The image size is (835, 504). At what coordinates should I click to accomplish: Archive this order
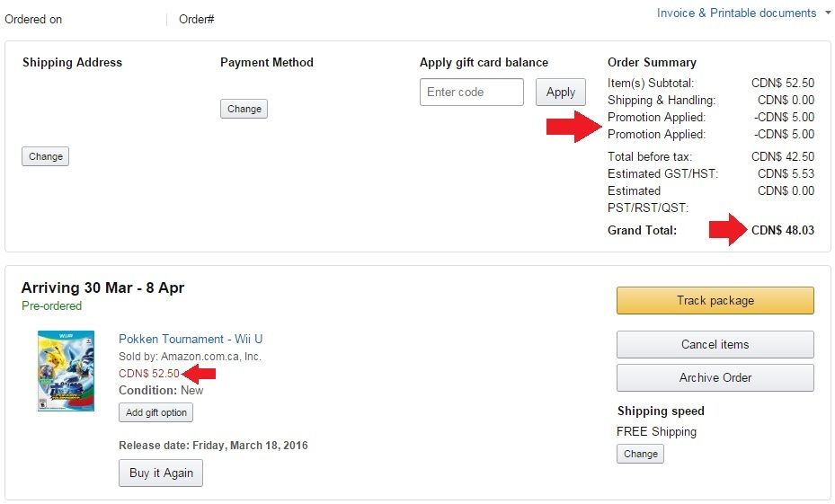pyautogui.click(x=715, y=377)
